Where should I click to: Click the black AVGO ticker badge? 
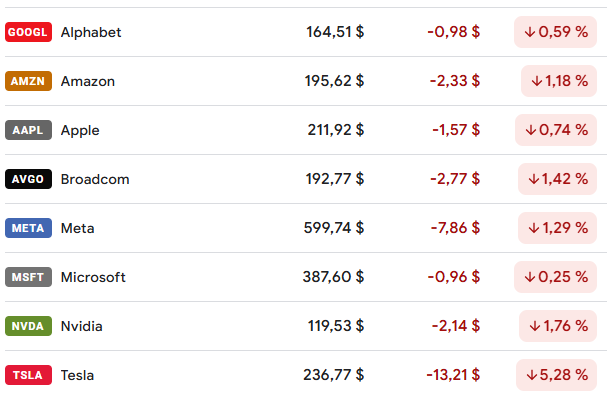pyautogui.click(x=28, y=179)
